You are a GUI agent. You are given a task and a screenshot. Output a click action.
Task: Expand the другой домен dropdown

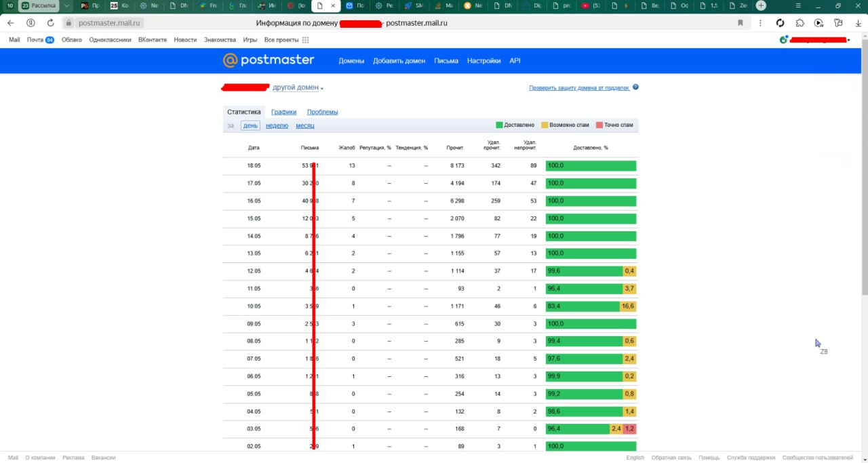click(x=298, y=88)
